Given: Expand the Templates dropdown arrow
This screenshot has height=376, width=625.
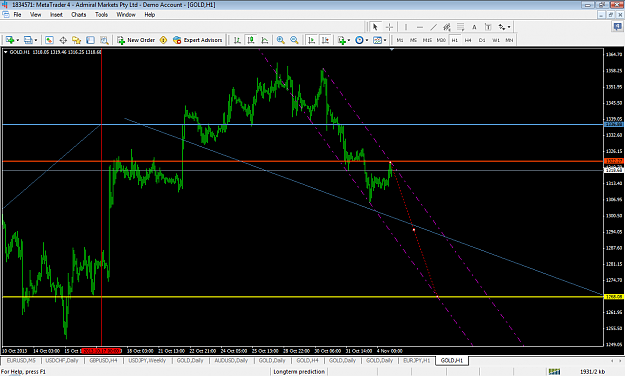Looking at the screenshot, I should point(385,40).
